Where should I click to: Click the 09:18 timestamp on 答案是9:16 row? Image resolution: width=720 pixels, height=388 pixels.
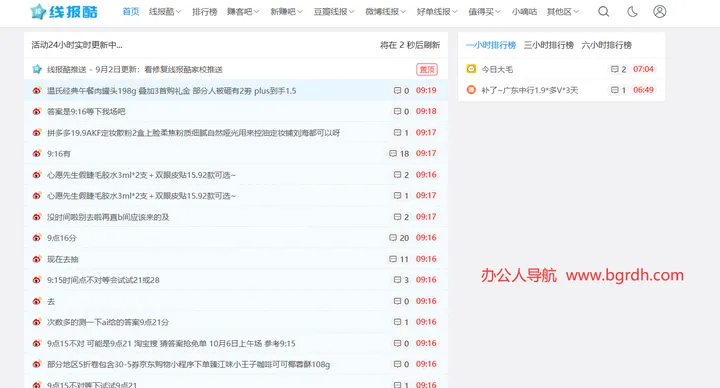(426, 111)
